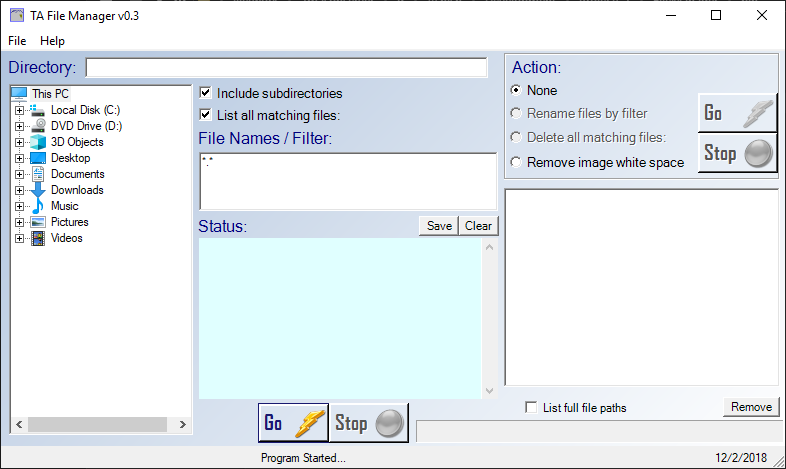Click the 12/2/2018 date in status bar
Screen dimensions: 786x469
[741, 458]
